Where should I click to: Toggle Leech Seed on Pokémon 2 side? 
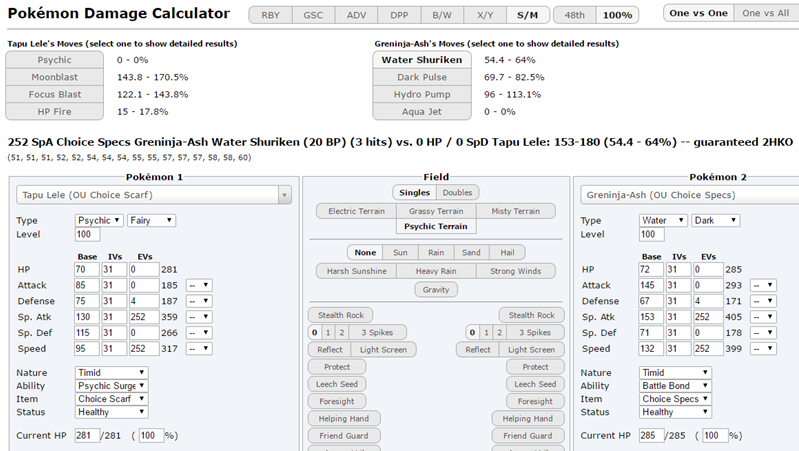(535, 384)
